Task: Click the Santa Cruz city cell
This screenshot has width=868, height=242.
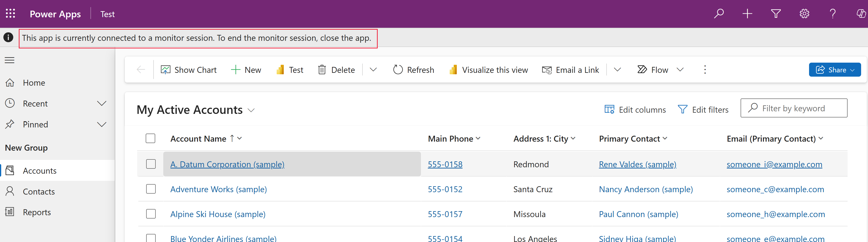Action: pos(533,189)
